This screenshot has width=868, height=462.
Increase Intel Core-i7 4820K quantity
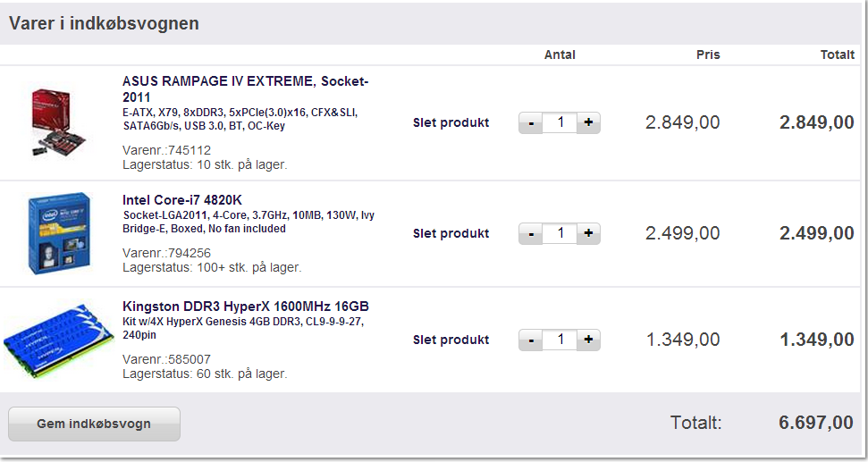click(588, 233)
